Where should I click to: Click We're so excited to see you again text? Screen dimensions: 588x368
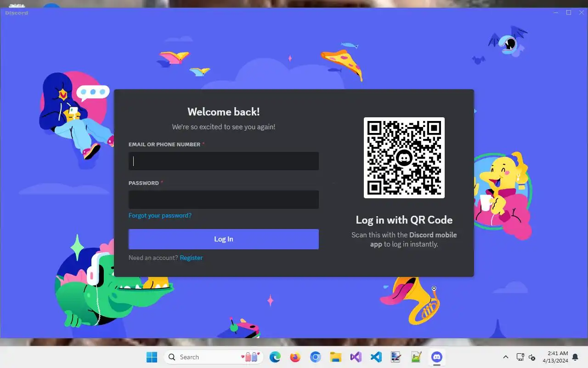pyautogui.click(x=224, y=126)
